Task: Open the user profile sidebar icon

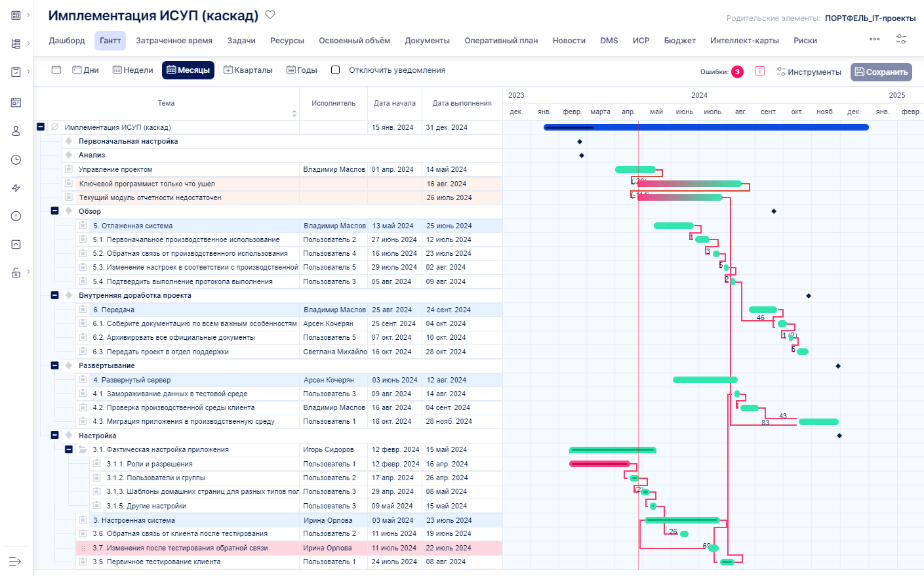Action: (x=16, y=131)
